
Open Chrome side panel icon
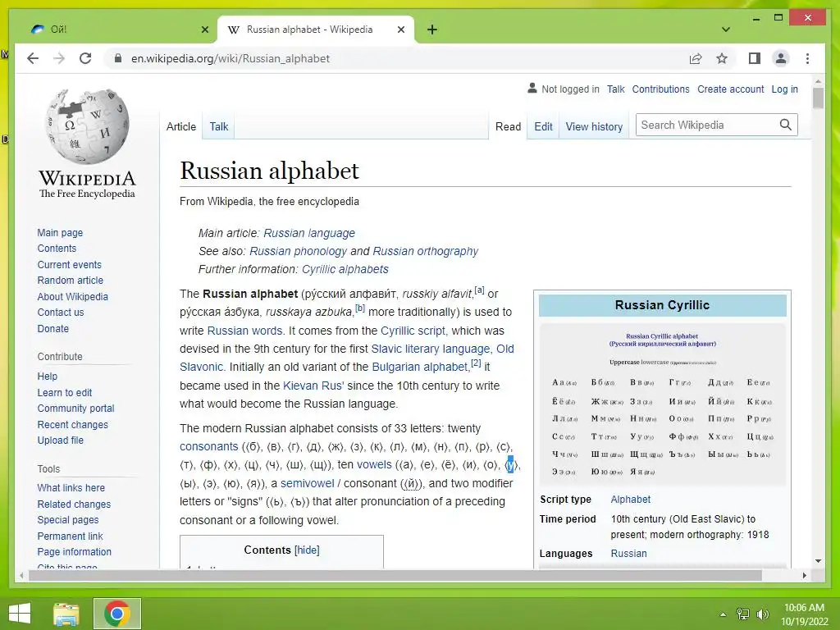coord(755,58)
